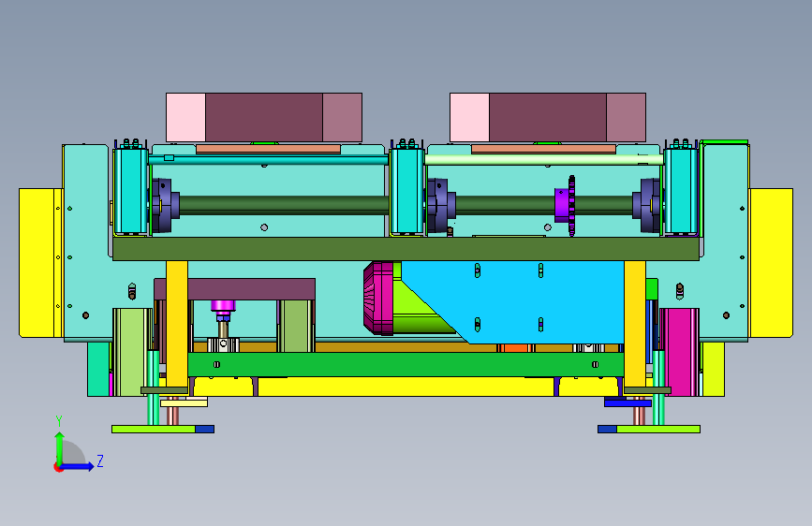This screenshot has height=526, width=812.
Task: Select the teal rod at upper left
Action: click(268, 160)
